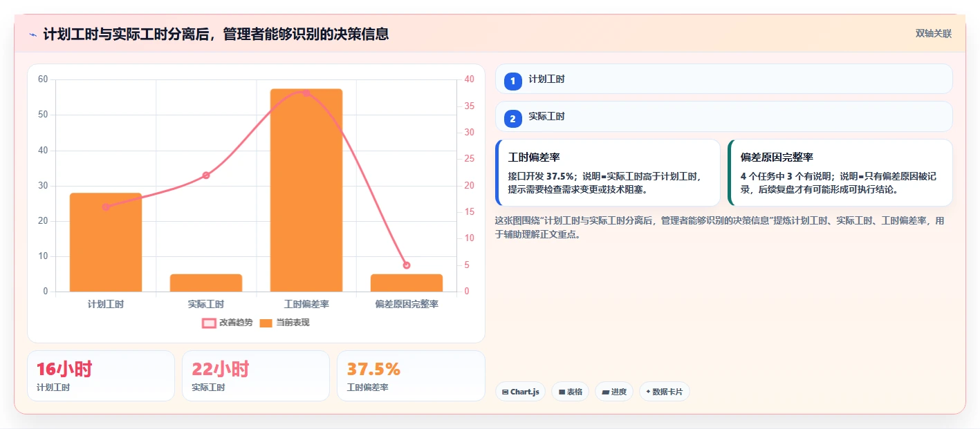Click the 双轴关联 label in header

(934, 34)
